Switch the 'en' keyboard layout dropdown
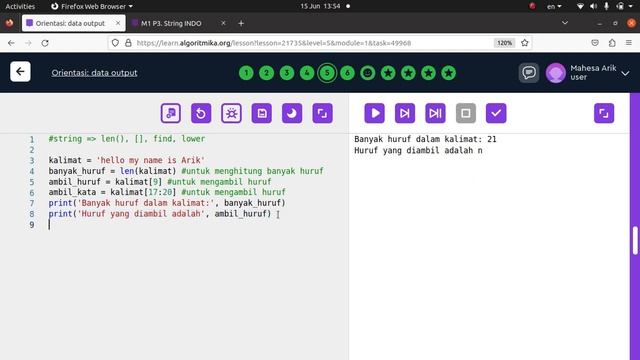Screen dimensions: 640x360 coord(554,6)
